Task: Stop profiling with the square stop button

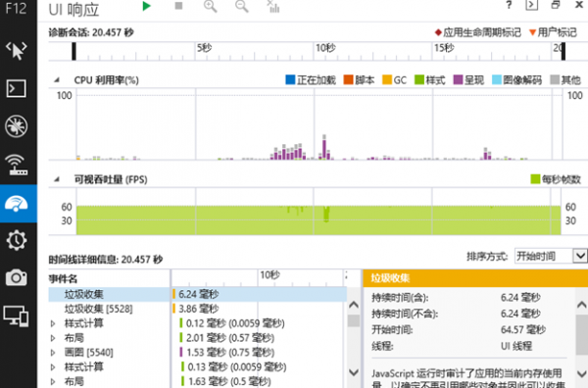Action: tap(178, 6)
